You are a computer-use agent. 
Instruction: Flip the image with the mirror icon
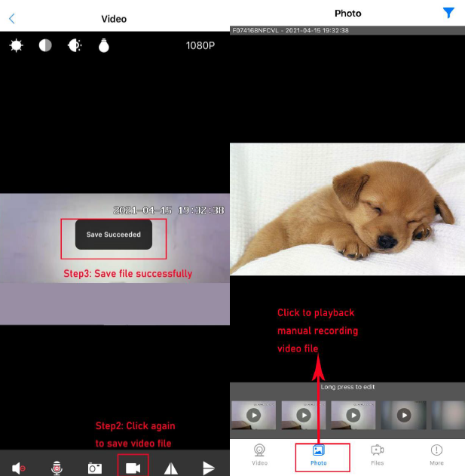click(171, 468)
